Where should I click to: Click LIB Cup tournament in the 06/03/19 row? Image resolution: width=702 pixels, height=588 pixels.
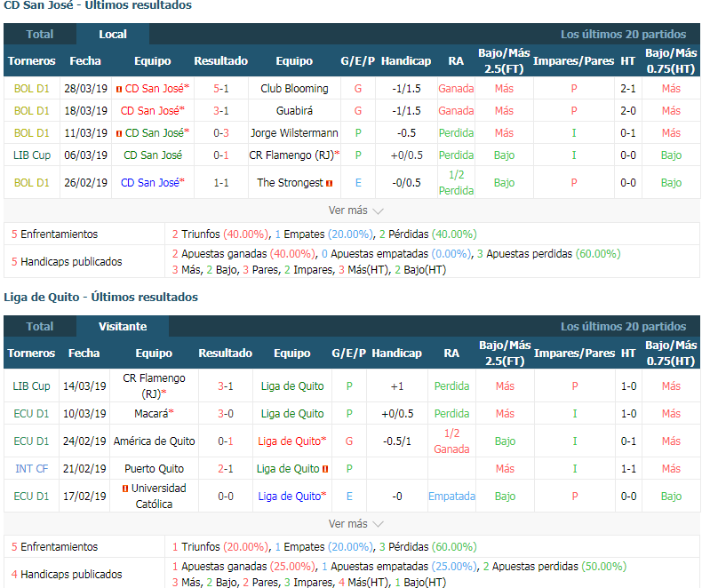(32, 155)
